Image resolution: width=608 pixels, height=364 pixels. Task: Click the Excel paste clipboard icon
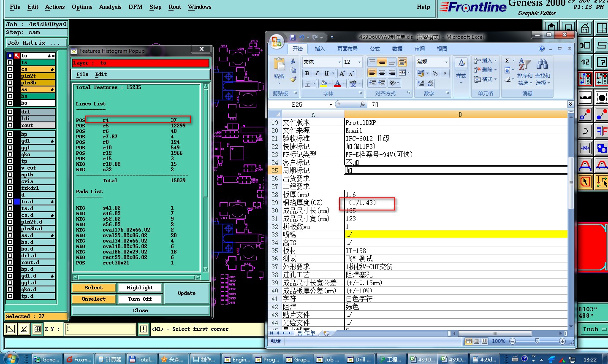coord(279,65)
